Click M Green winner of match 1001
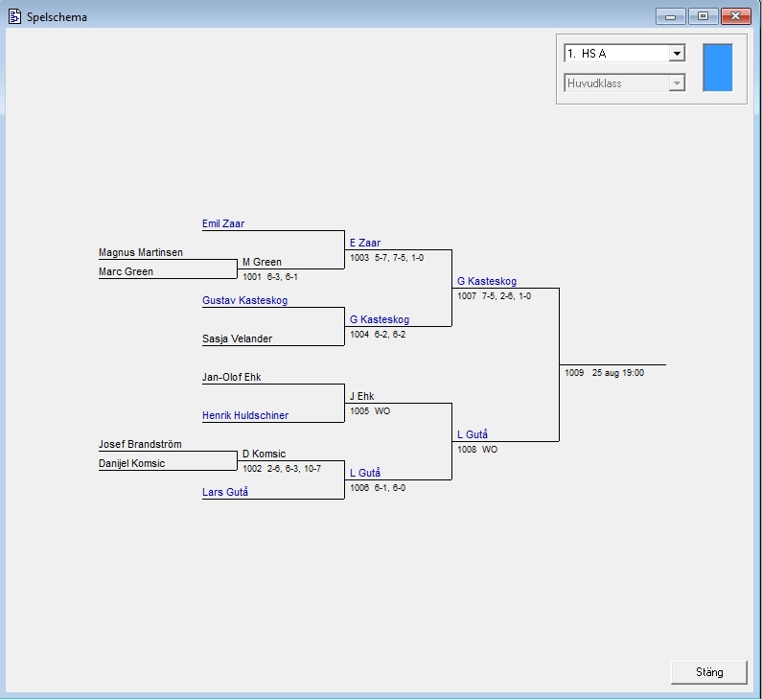 (262, 262)
